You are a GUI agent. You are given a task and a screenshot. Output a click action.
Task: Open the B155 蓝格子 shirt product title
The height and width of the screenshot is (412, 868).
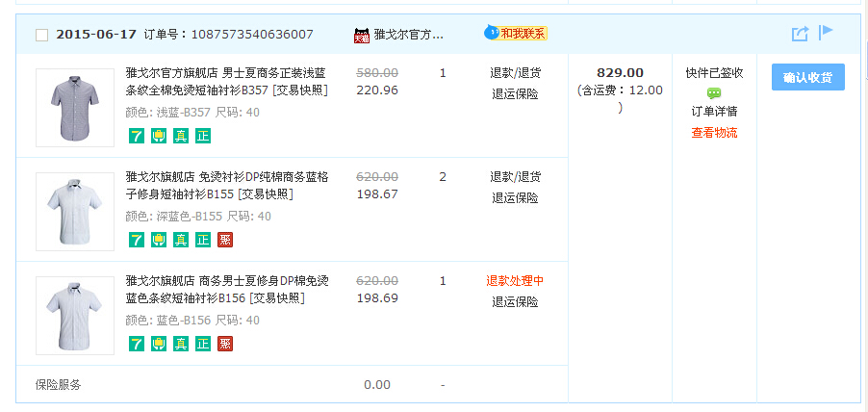click(227, 186)
